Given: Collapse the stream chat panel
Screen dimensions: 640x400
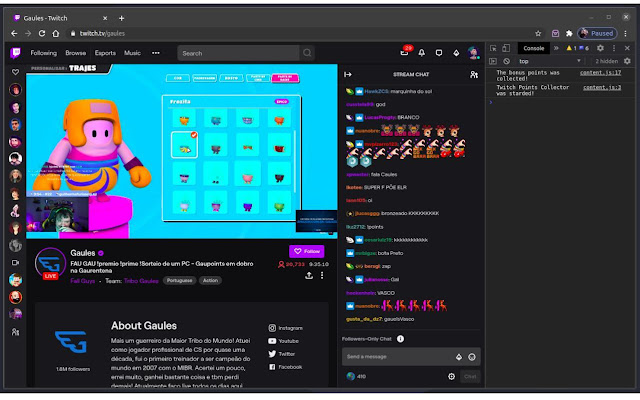Looking at the screenshot, I should click(x=348, y=74).
